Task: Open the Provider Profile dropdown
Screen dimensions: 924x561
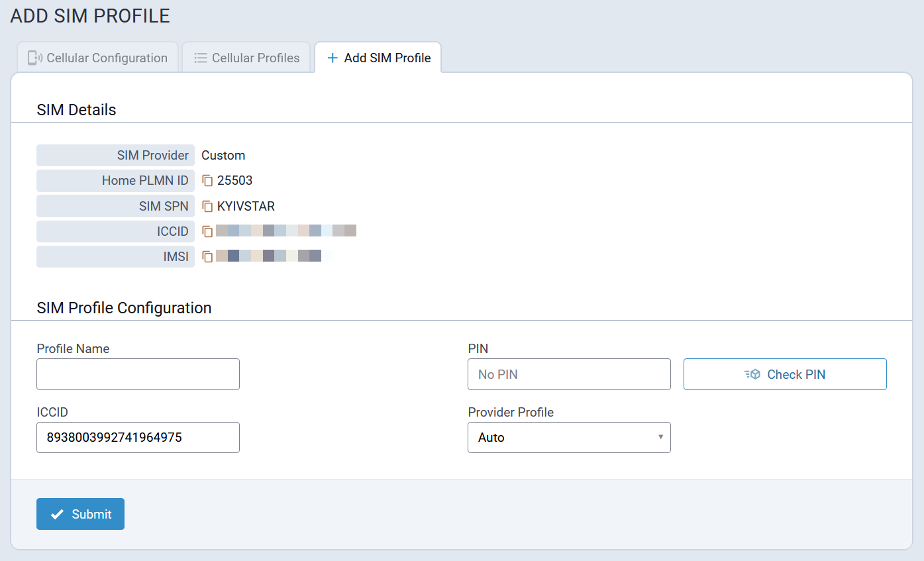Action: coord(568,438)
